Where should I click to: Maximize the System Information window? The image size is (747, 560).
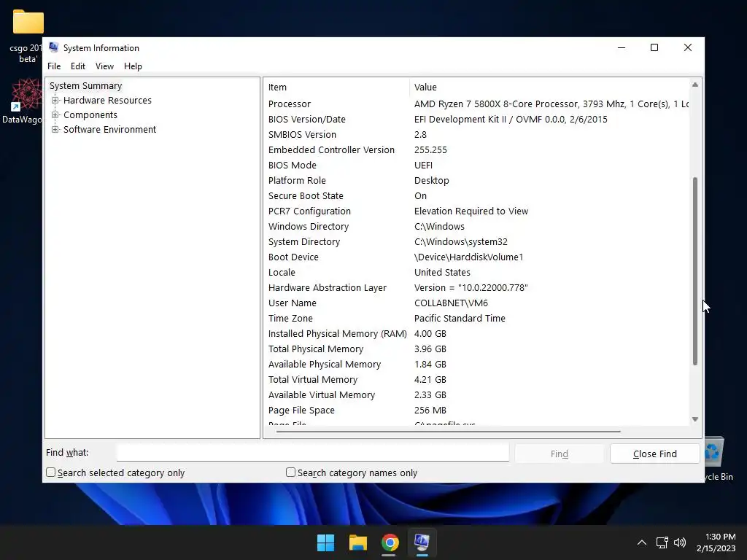[654, 47]
